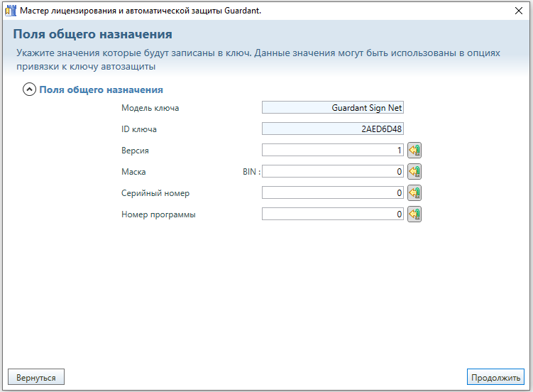Click the large page heading Поля общего назначения
The height and width of the screenshot is (392, 533).
click(92, 35)
